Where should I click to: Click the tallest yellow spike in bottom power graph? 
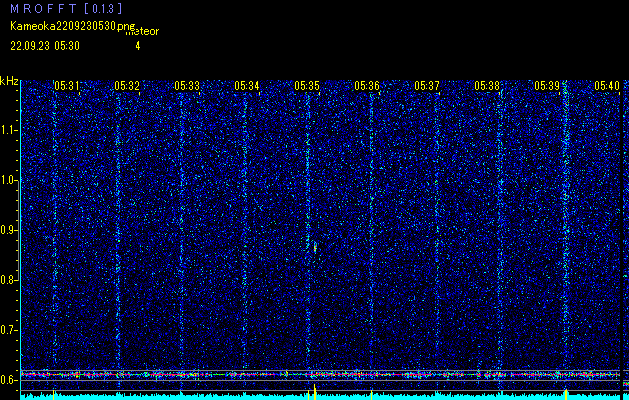click(x=314, y=392)
